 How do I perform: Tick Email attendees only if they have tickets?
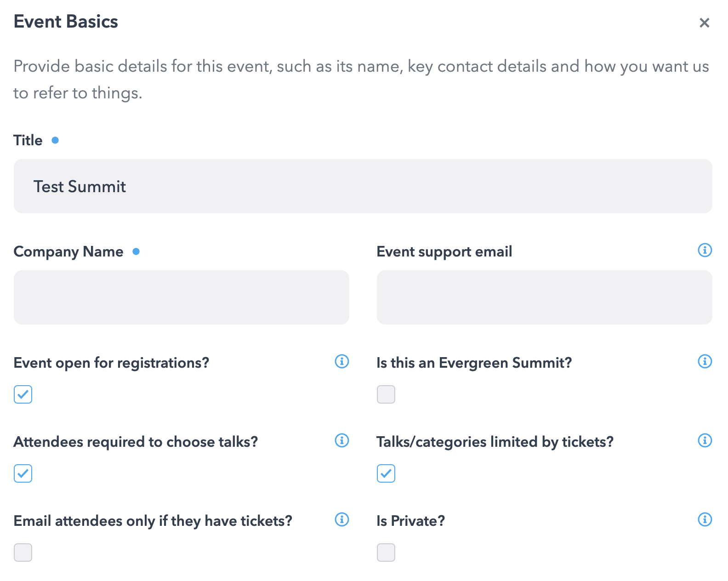click(x=23, y=553)
